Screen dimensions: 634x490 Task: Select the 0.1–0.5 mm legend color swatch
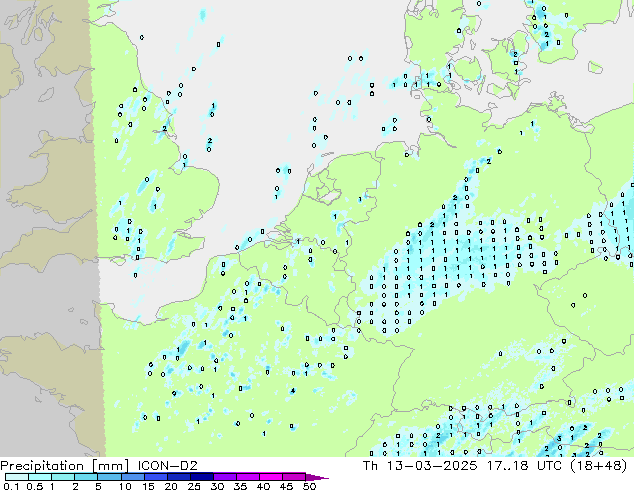click(17, 477)
